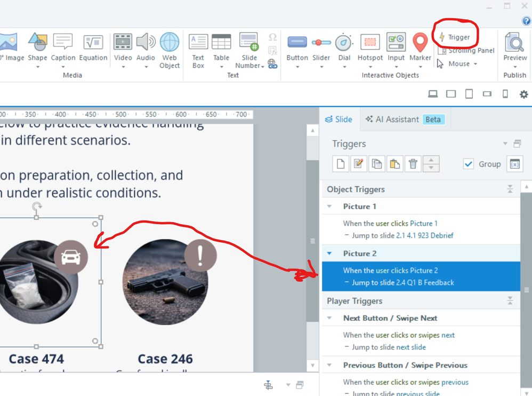Delete the selected trigger with the trash icon
This screenshot has height=396, width=532.
[x=413, y=164]
